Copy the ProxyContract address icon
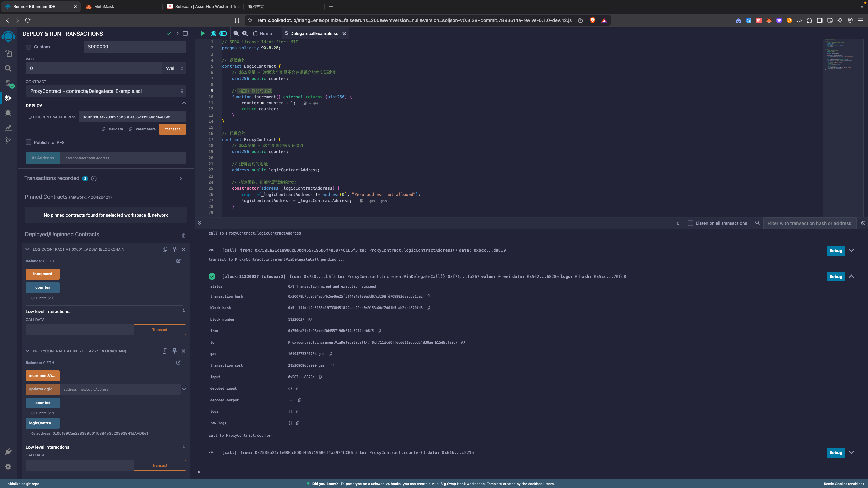The image size is (868, 488). pos(165,351)
